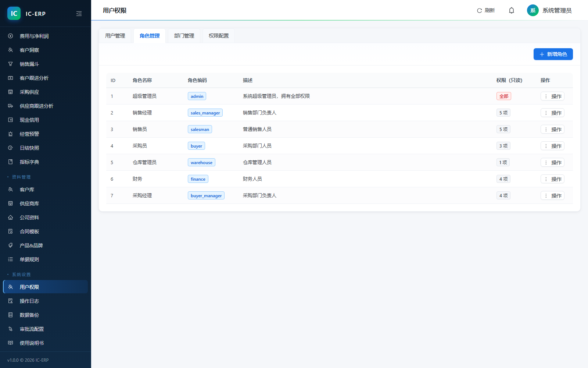Switch to the 部门管理 tab
588x368 pixels.
coord(184,36)
